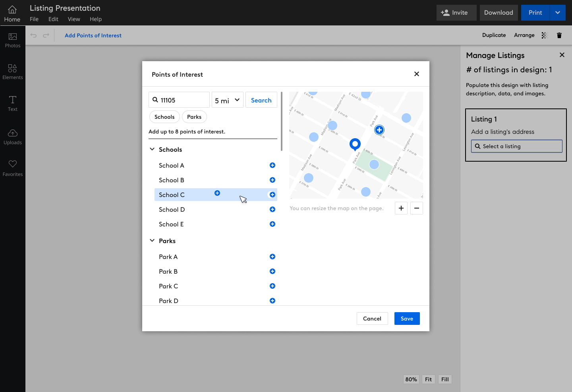
Task: Open the Favorites heart panel
Action: [13, 168]
